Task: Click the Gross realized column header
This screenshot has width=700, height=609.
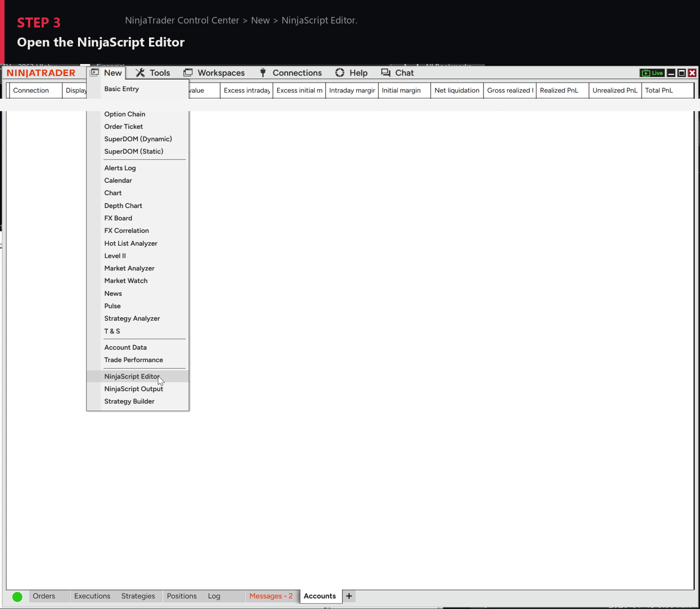Action: [510, 90]
